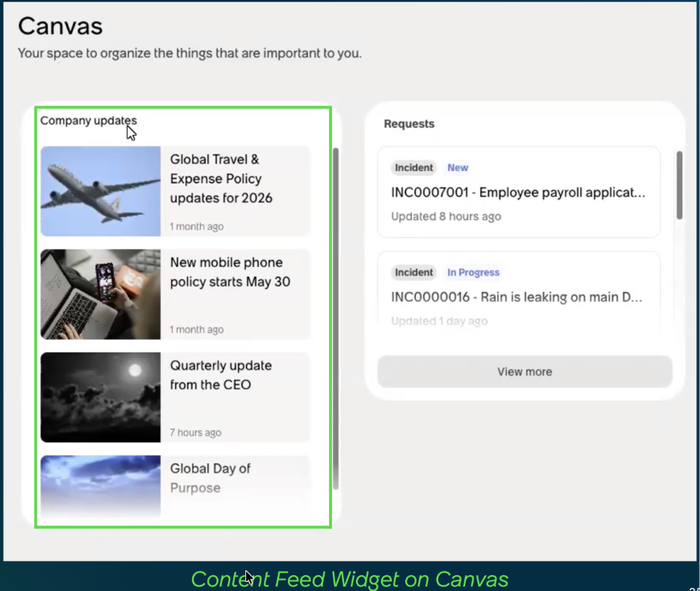Click the Incident tag on INC0007001
The image size is (700, 591).
pyautogui.click(x=414, y=168)
